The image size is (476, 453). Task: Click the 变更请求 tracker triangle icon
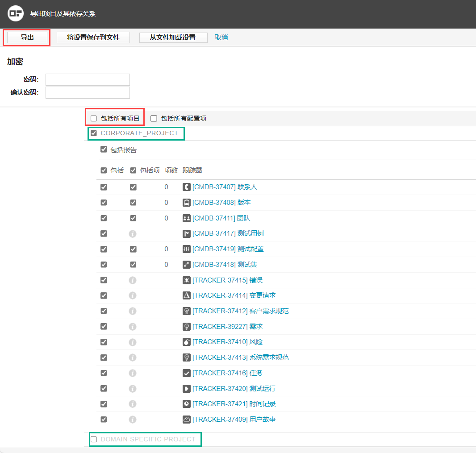186,295
